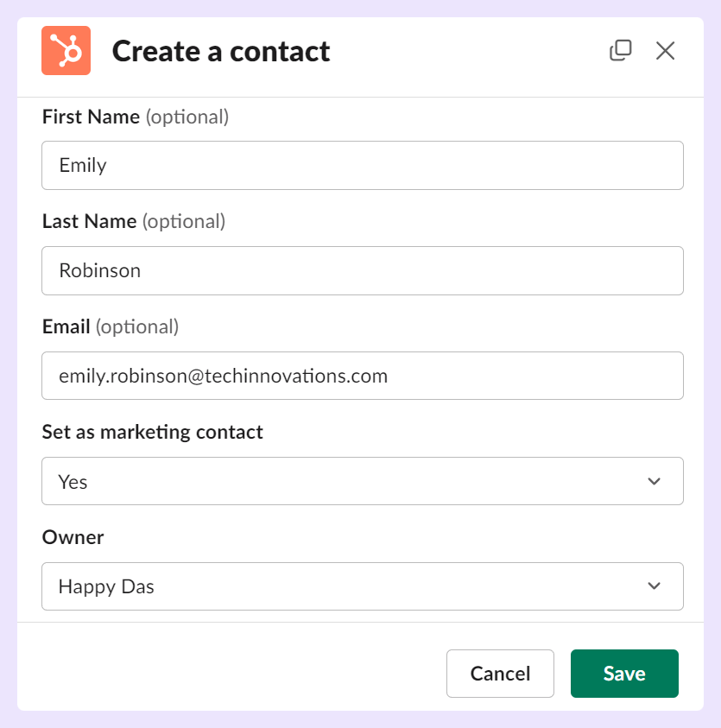Cancel the contact creation
Screen dimensions: 721x728
(x=500, y=674)
